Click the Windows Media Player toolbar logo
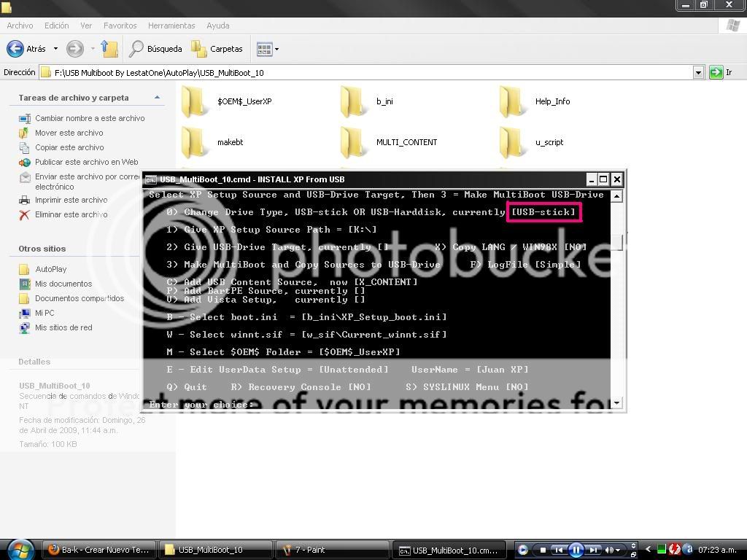 [522, 551]
